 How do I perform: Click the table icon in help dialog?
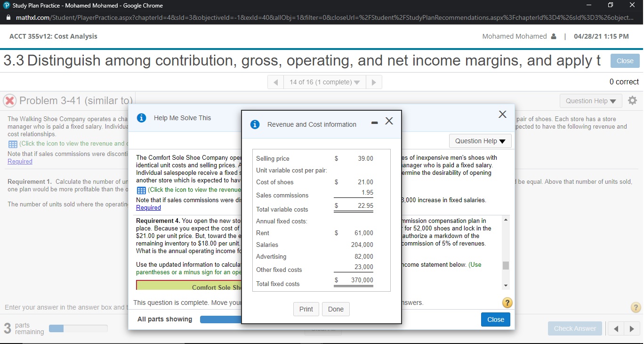(140, 190)
